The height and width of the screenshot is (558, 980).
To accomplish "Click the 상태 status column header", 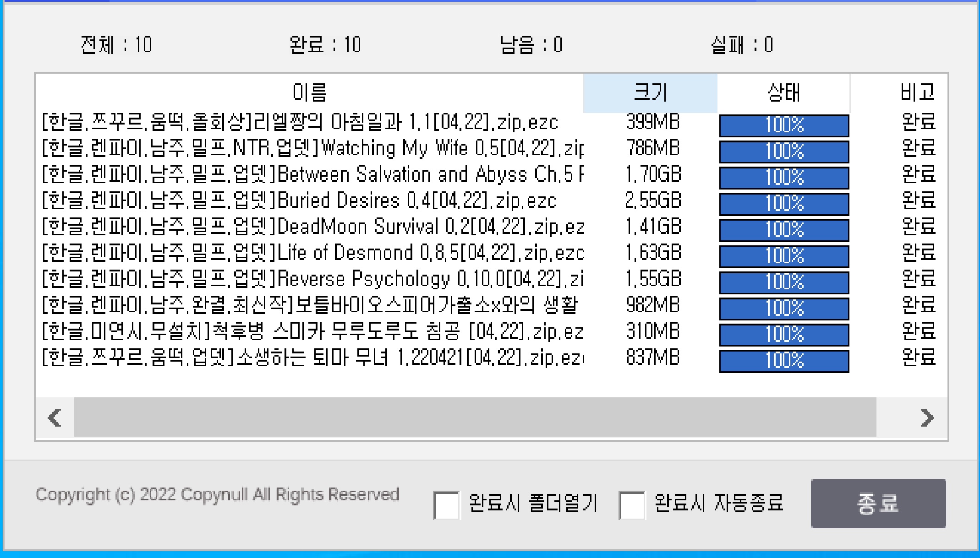I will [783, 93].
